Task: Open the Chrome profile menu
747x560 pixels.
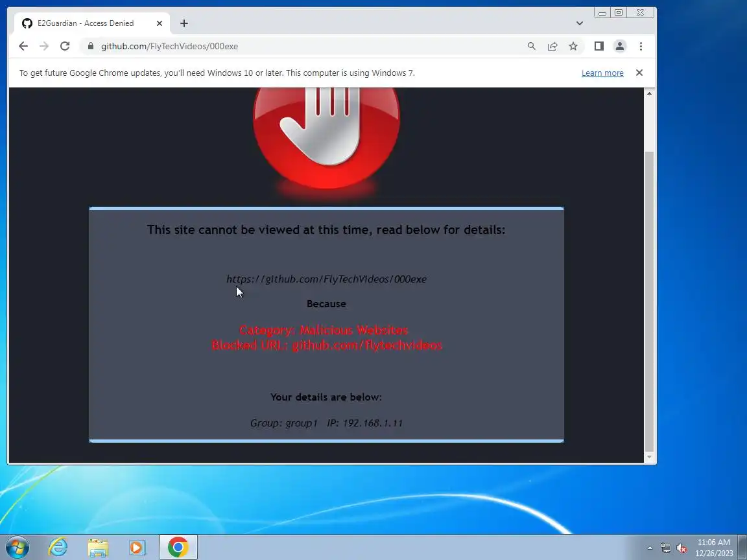Action: (x=620, y=46)
